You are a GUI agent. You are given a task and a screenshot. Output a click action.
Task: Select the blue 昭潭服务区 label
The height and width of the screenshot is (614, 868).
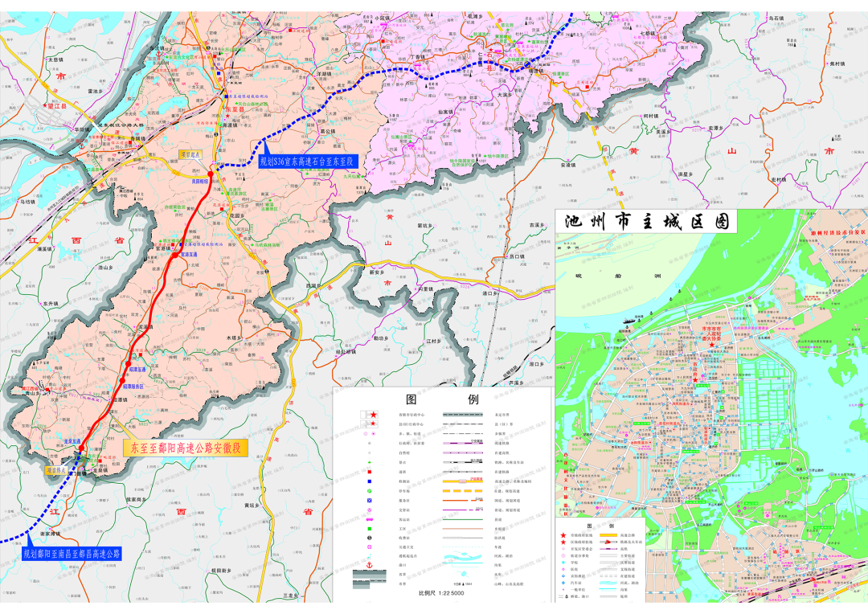click(133, 387)
